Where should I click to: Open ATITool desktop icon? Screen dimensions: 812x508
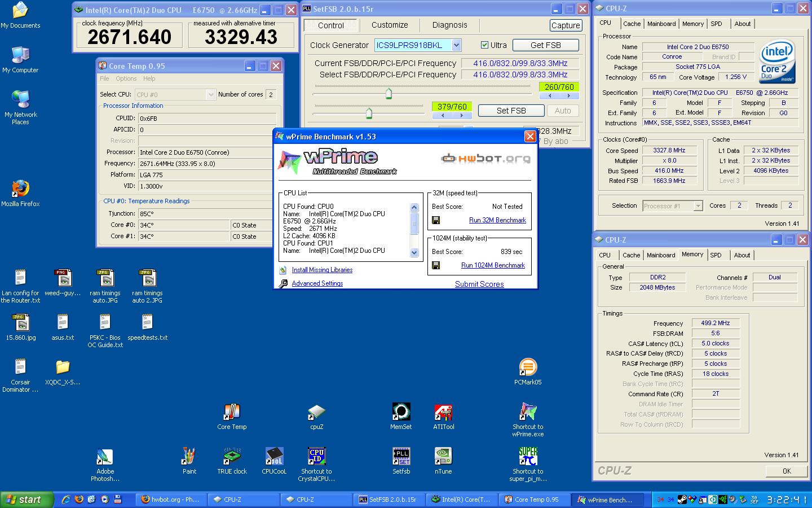tap(443, 417)
